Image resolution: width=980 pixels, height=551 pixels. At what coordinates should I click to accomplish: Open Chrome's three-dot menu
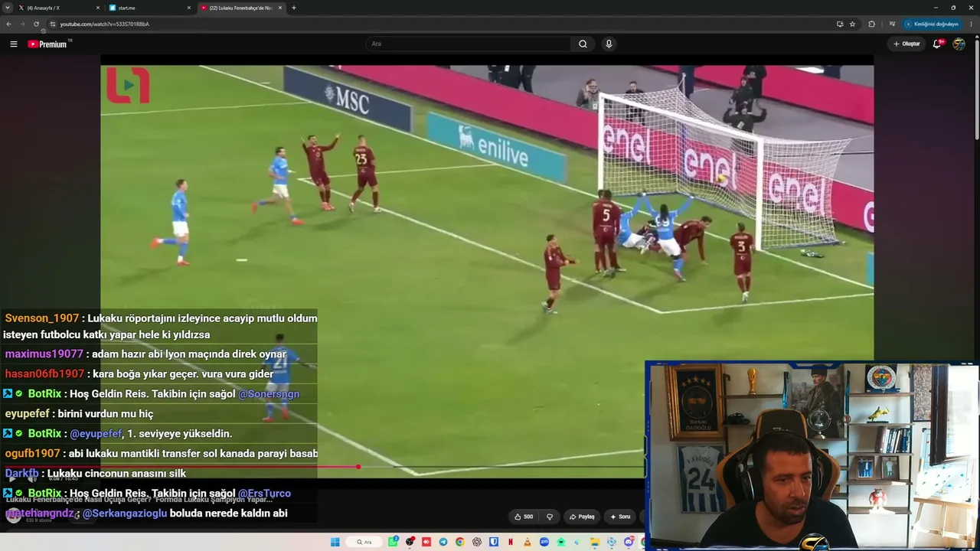pos(972,24)
